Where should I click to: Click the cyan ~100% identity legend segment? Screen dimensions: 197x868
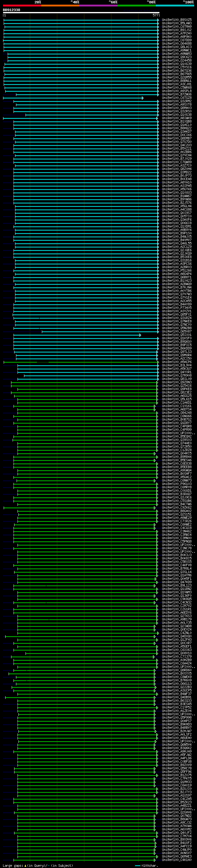click(175, 6)
